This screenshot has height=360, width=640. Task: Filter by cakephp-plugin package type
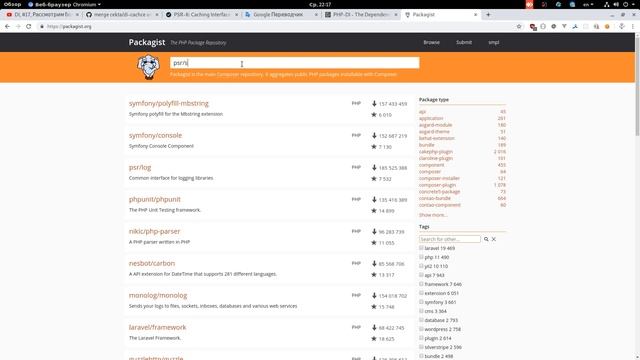[436, 152]
